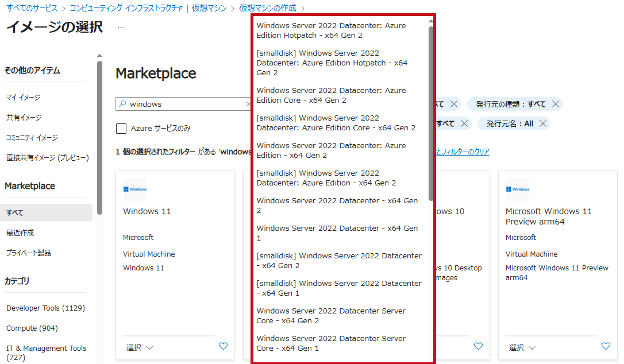Open 直接共有イメージ (プレビュー) in sidebar
This screenshot has width=624, height=364.
[47, 157]
